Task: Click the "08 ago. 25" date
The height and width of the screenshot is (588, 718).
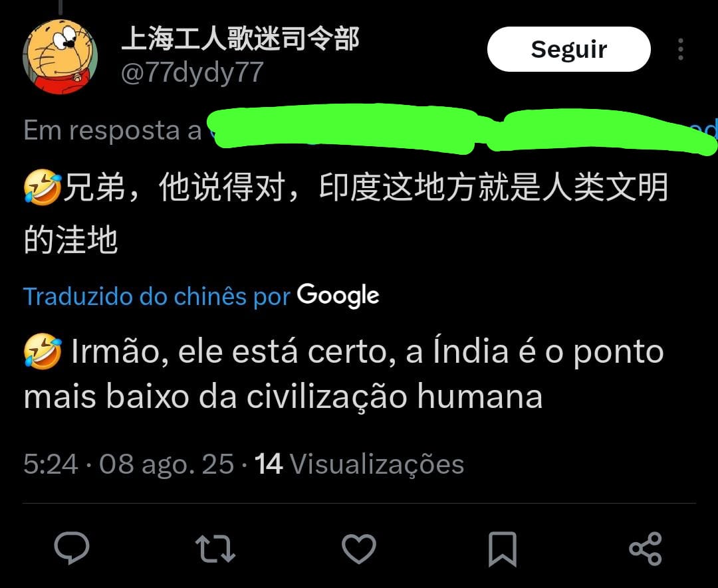Action: pyautogui.click(x=167, y=464)
